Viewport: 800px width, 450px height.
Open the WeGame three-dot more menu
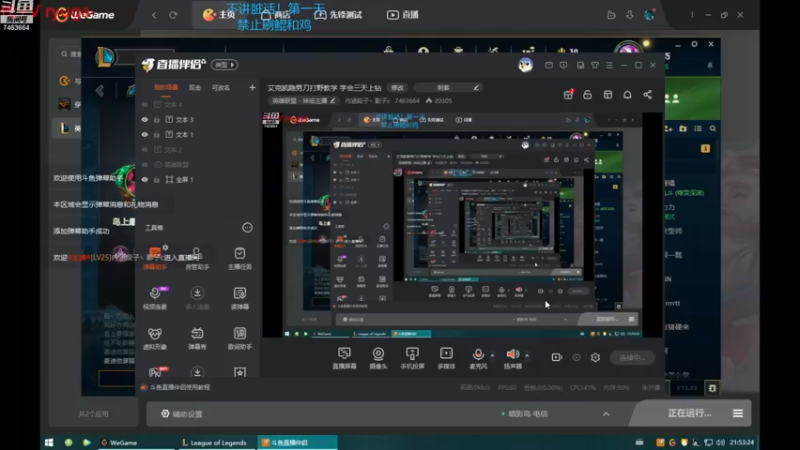coord(692,15)
